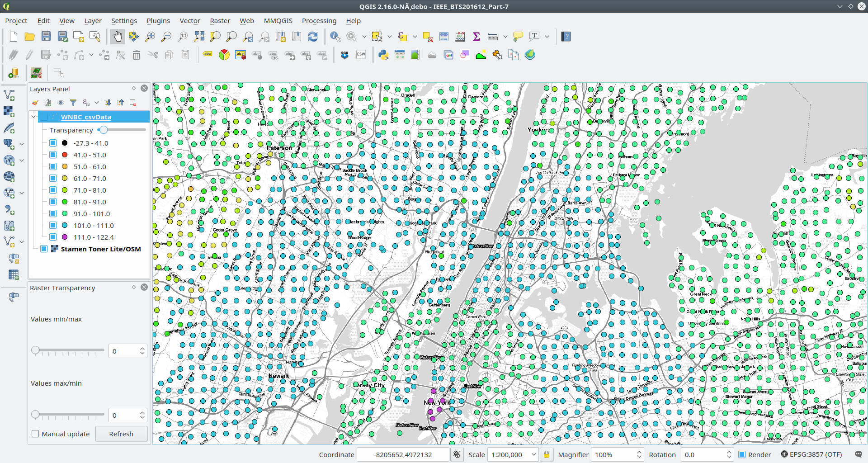Click the Delete Selected trash icon
868x463 pixels.
137,55
